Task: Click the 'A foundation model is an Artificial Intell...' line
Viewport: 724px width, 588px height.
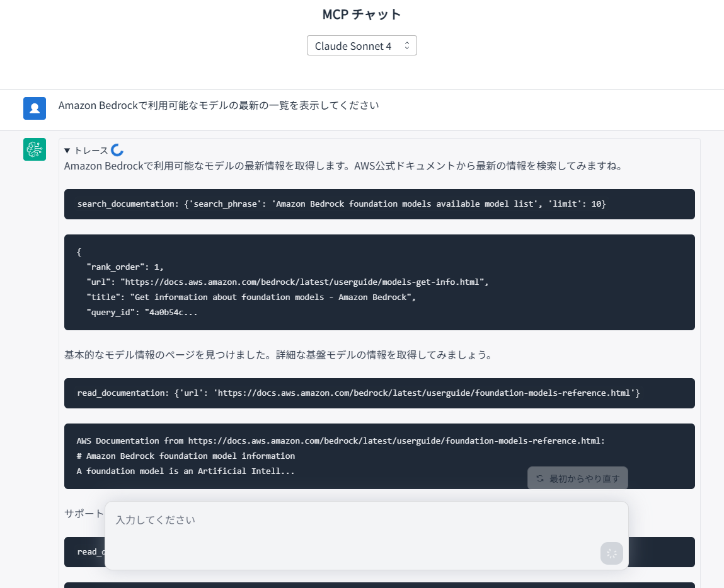Action: click(186, 471)
